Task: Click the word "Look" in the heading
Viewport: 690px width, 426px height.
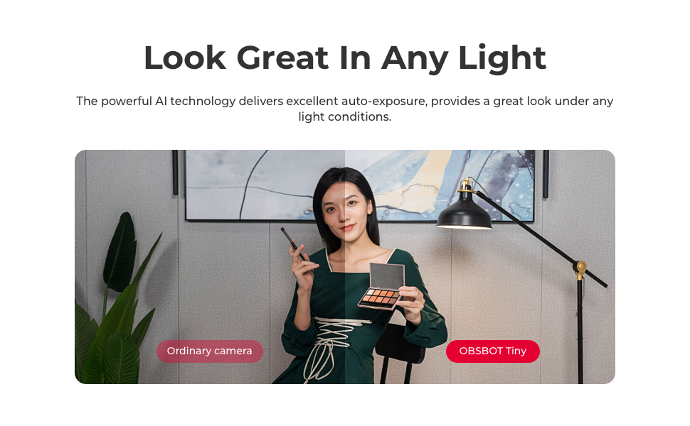Action: [185, 58]
